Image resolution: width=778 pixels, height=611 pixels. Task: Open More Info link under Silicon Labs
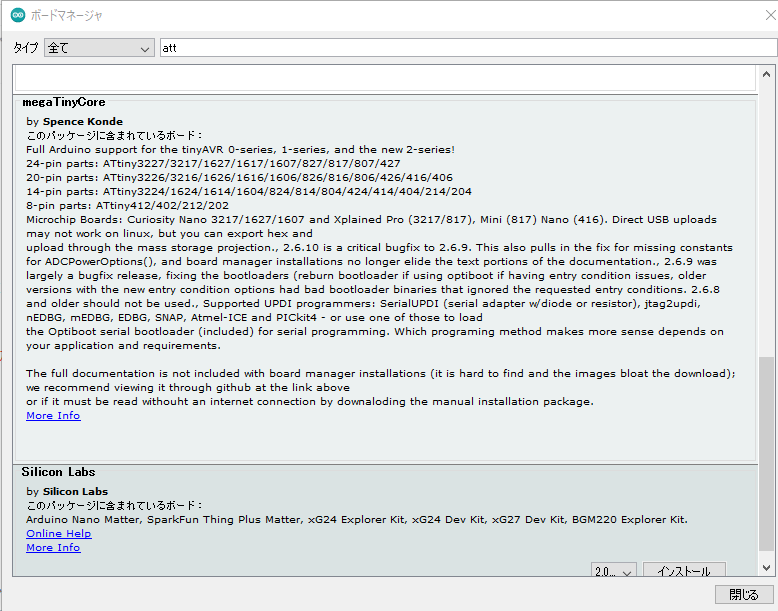[x=53, y=547]
